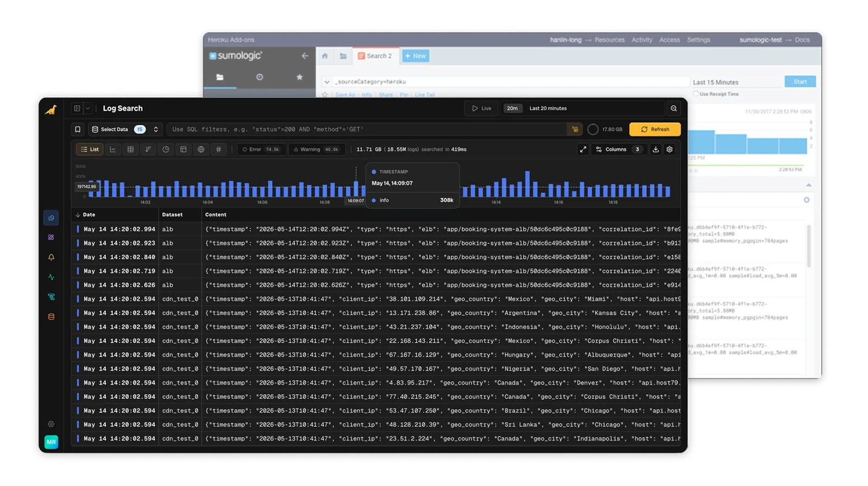Image resolution: width=868 pixels, height=486 pixels.
Task: Open the purple integrations icon in sidebar
Action: pos(51,238)
